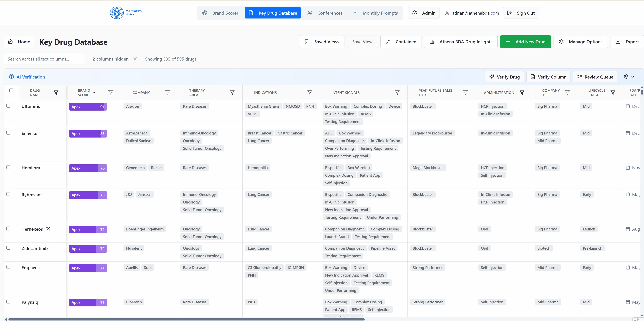The height and width of the screenshot is (321, 644).
Task: Open the Saved Views dropdown
Action: (322, 42)
